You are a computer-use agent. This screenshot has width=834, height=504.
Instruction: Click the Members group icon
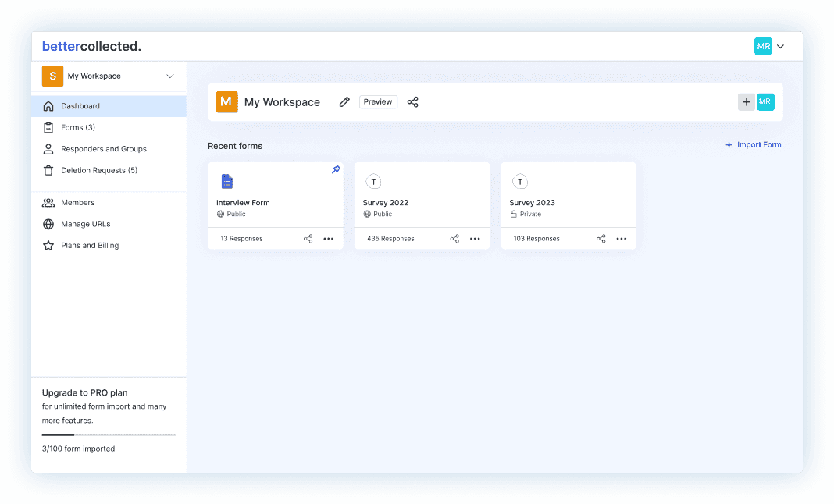(48, 203)
